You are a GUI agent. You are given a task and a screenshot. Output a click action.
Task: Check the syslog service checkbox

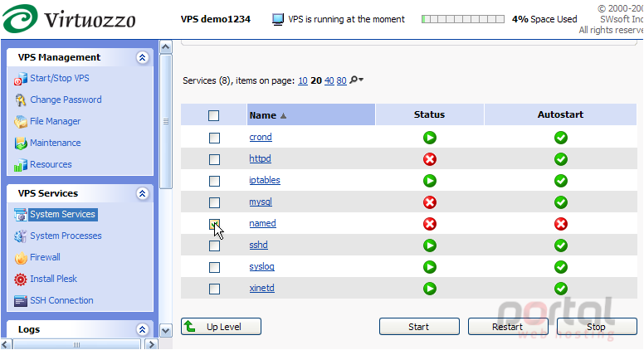(214, 268)
